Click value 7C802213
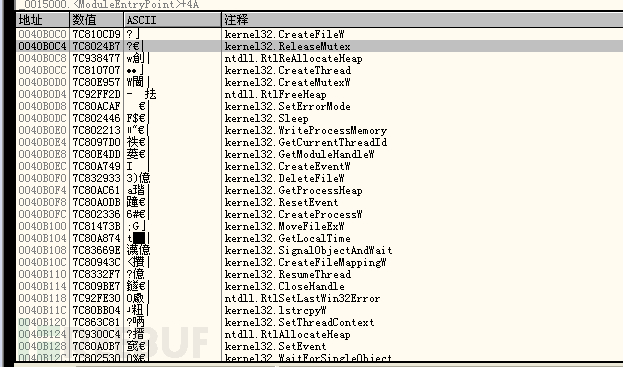The width and height of the screenshot is (623, 367). [x=97, y=130]
